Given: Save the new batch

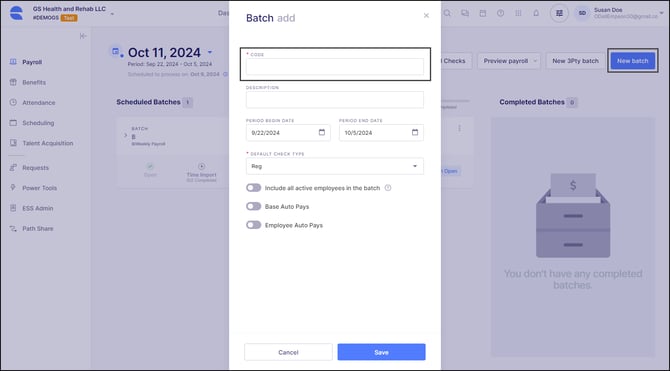Looking at the screenshot, I should click(381, 352).
